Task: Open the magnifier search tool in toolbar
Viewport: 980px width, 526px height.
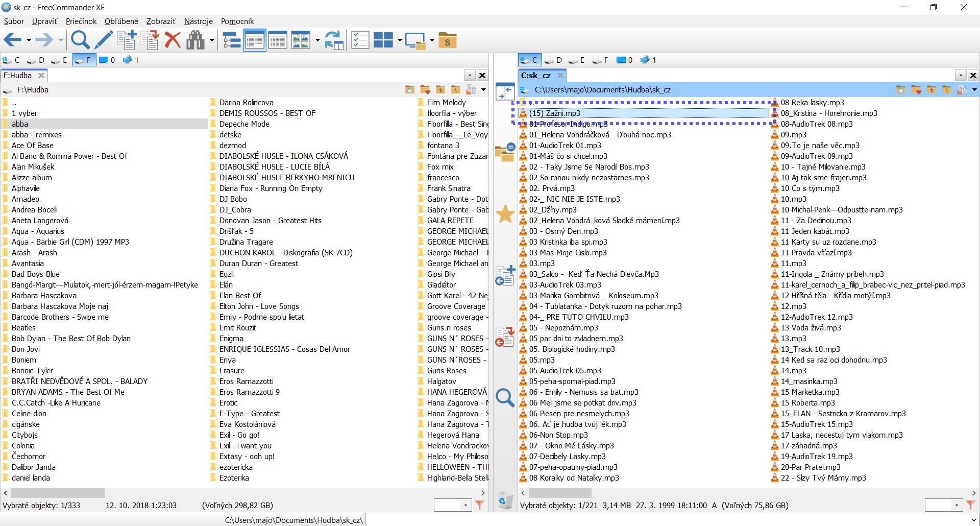Action: (80, 40)
